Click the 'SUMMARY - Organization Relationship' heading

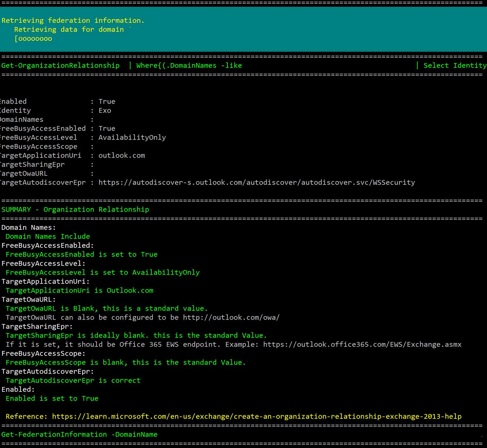[x=75, y=210]
